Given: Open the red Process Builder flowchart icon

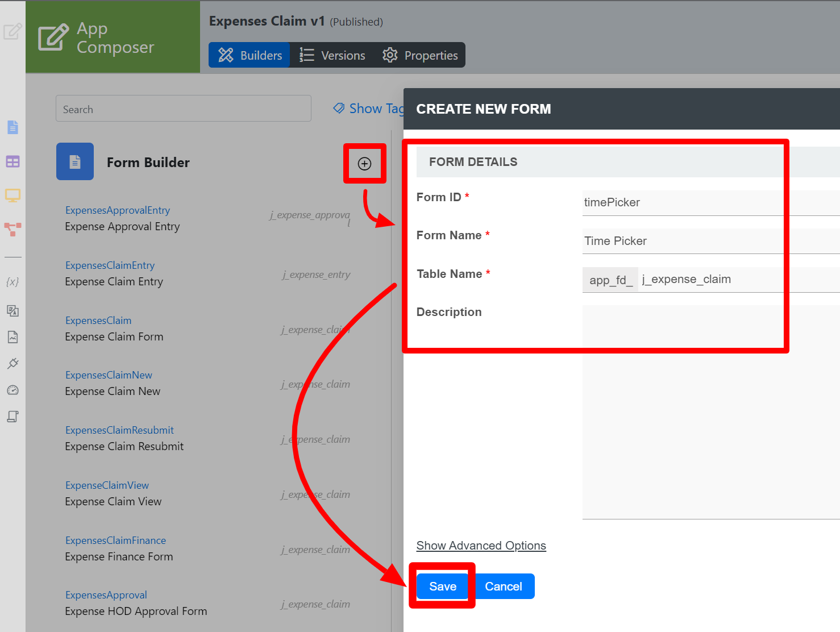Looking at the screenshot, I should coord(13,229).
